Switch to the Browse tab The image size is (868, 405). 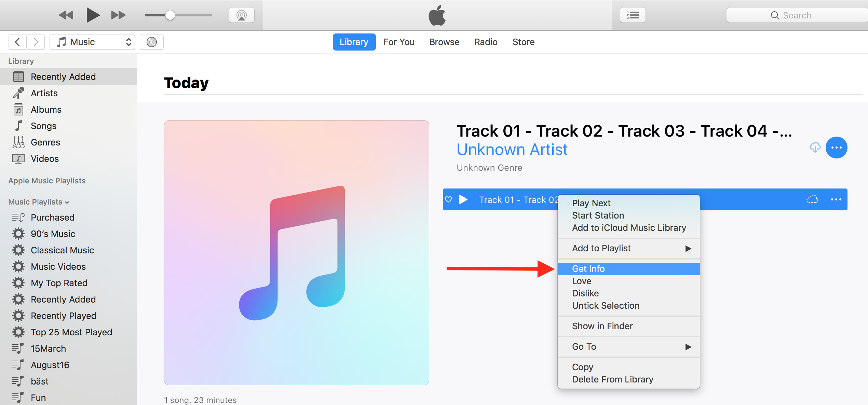444,42
